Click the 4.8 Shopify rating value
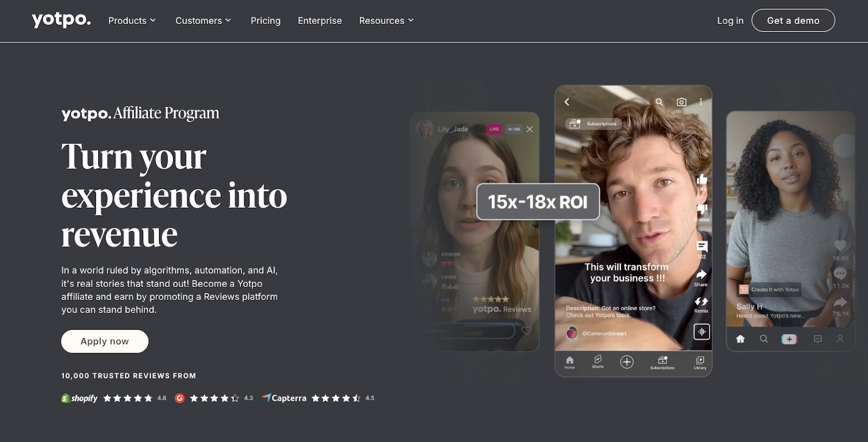868x442 pixels. click(162, 398)
